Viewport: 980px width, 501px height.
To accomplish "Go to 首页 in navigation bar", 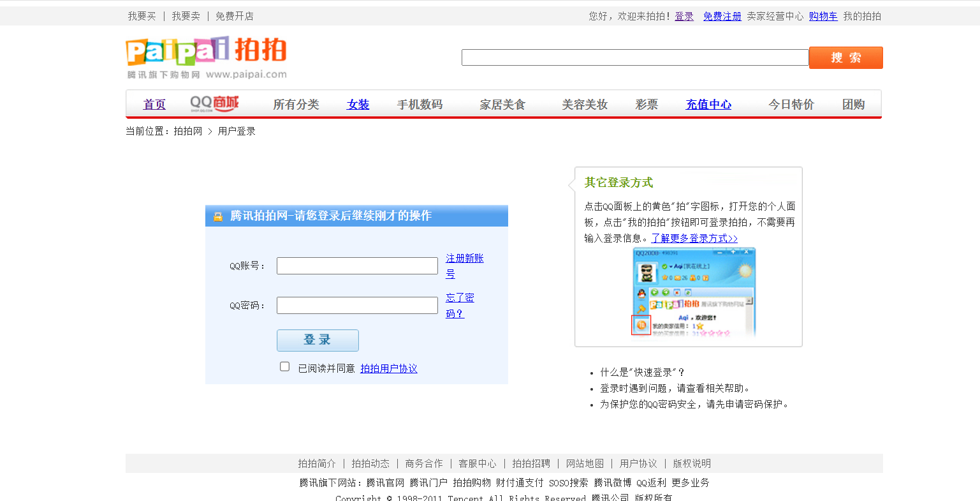I will pos(154,104).
